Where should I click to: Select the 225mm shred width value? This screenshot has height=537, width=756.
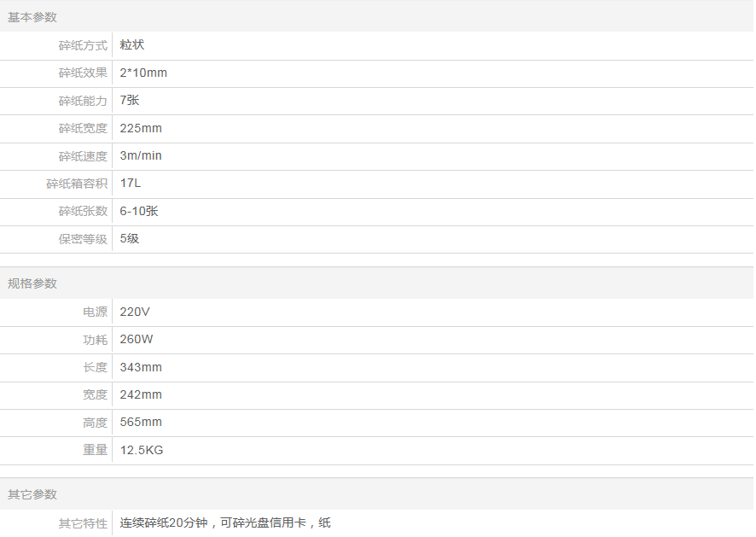coord(141,129)
